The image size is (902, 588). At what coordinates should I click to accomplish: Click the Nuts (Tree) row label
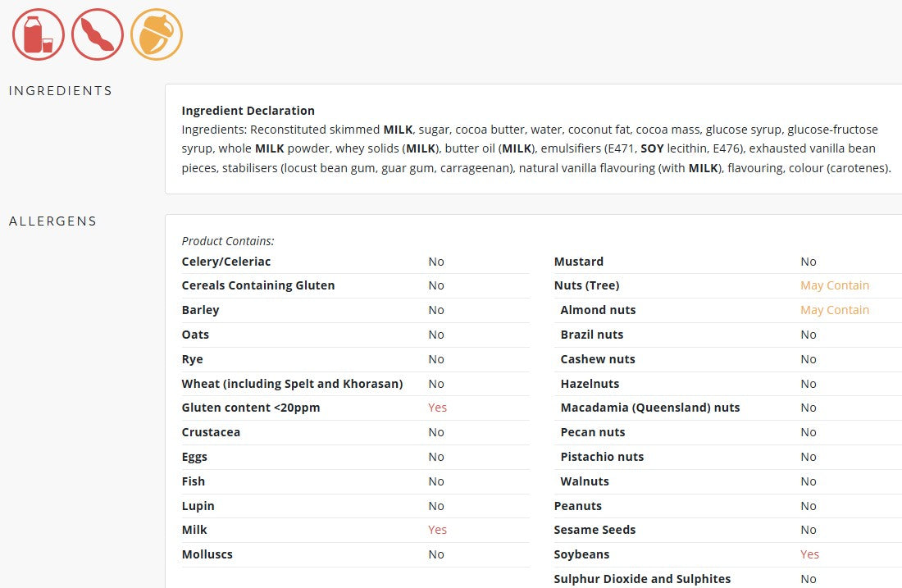(x=586, y=285)
